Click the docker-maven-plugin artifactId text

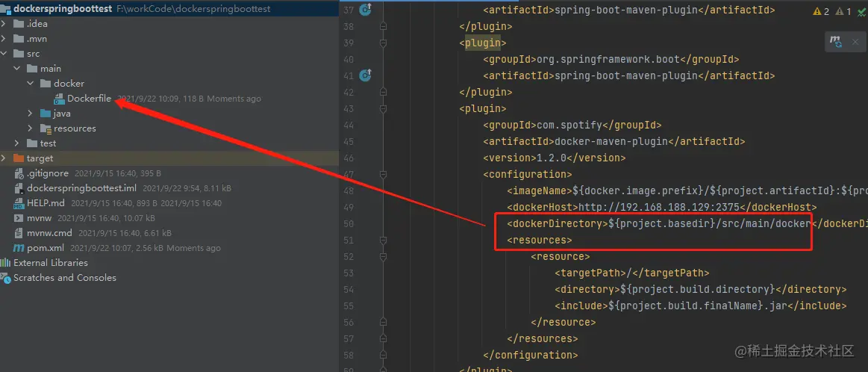coord(611,141)
